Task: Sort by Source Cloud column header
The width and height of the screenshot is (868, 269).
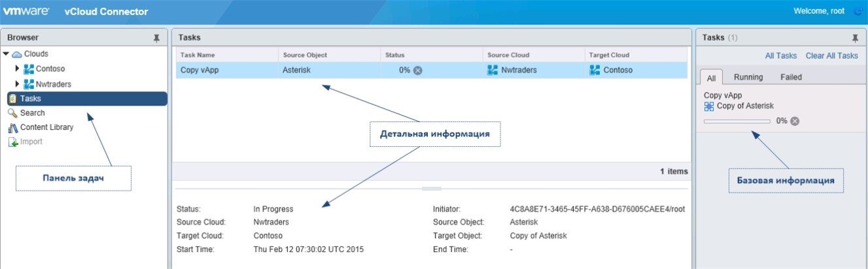Action: coord(534,55)
